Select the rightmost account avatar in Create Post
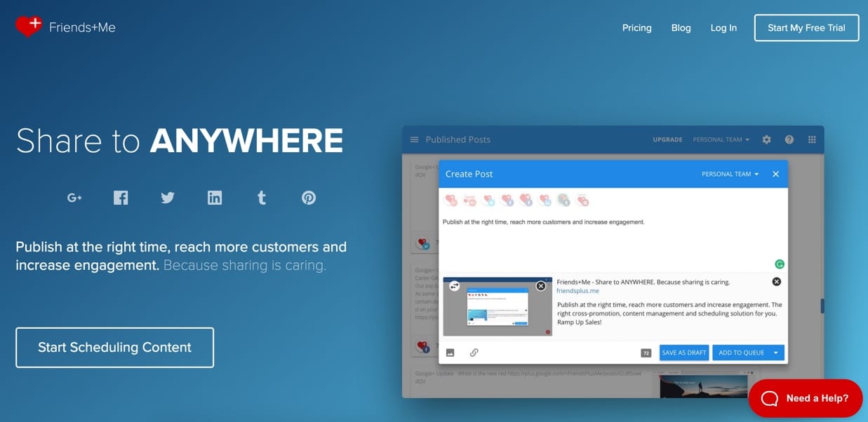Image resolution: width=868 pixels, height=422 pixels. [x=582, y=200]
